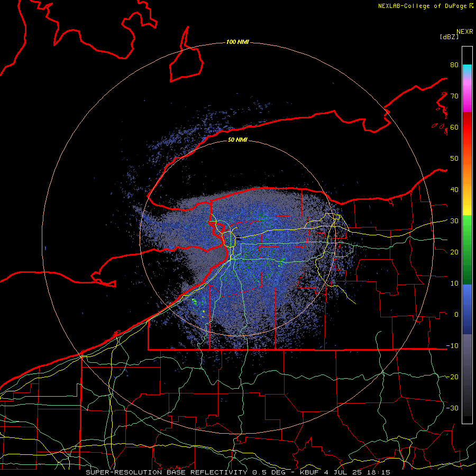Click the [dBZ] units label
Screen dimensions: 476x476
click(449, 36)
